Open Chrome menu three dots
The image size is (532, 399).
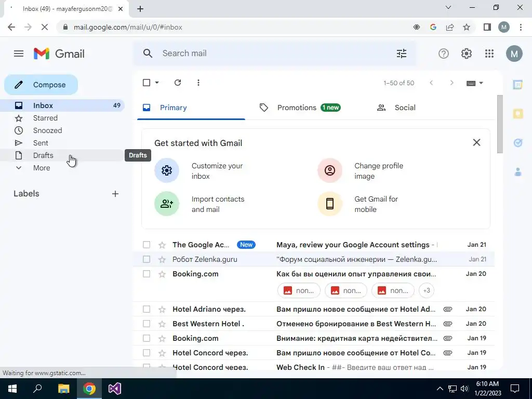click(521, 27)
